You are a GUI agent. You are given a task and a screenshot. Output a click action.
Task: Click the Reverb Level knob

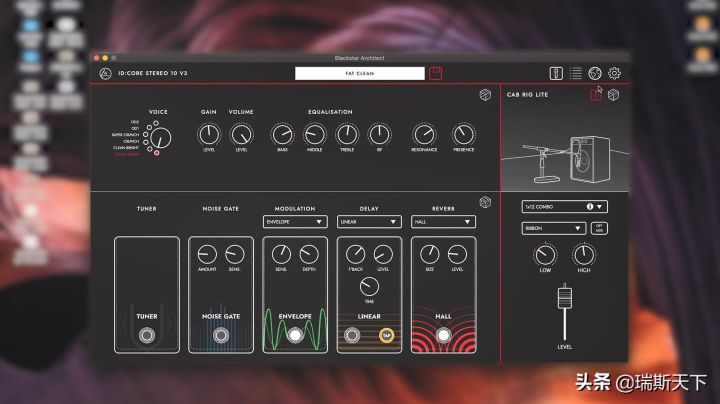tap(457, 254)
